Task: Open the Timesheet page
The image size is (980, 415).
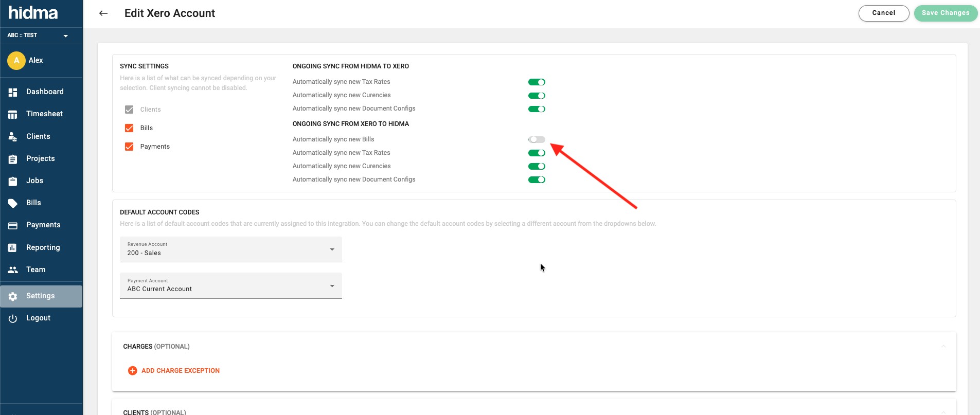Action: point(41,114)
